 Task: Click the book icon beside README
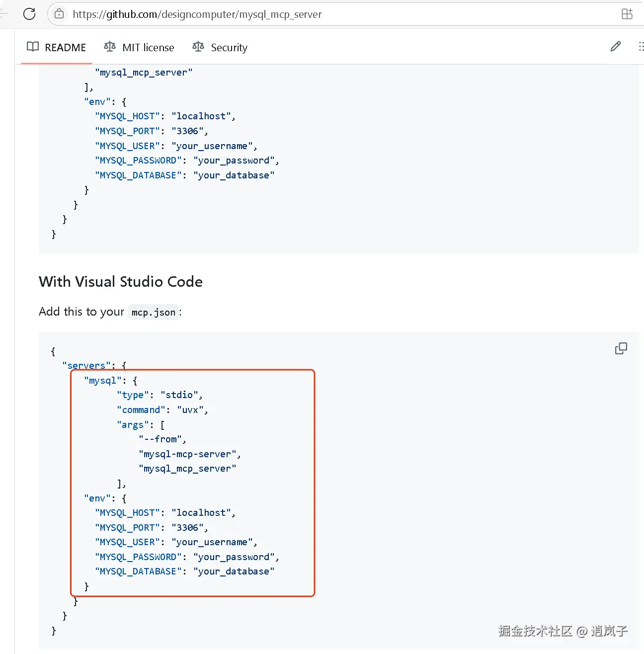coord(33,47)
